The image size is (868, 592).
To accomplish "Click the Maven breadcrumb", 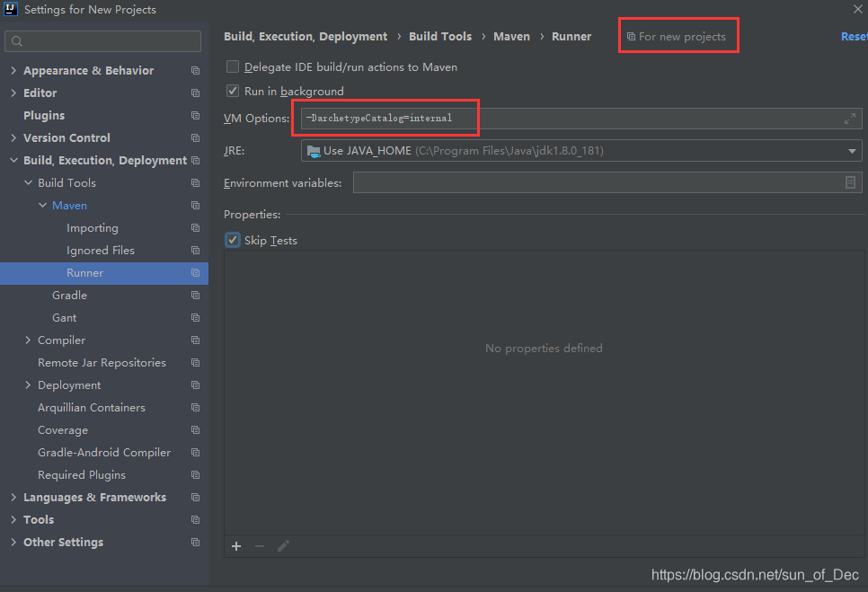I will [x=511, y=37].
